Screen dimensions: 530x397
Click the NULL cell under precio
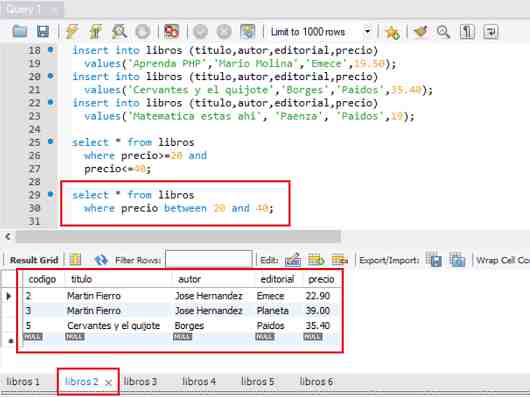pos(313,337)
